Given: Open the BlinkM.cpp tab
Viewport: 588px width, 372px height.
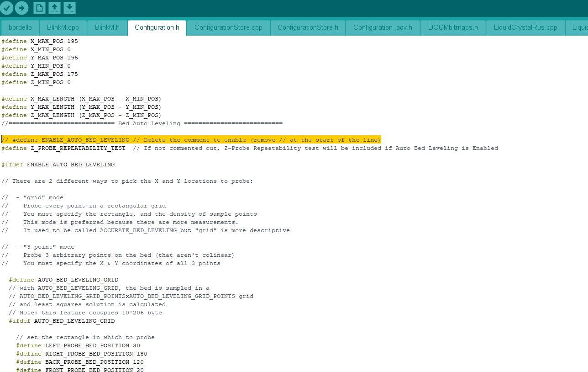Looking at the screenshot, I should click(x=63, y=27).
